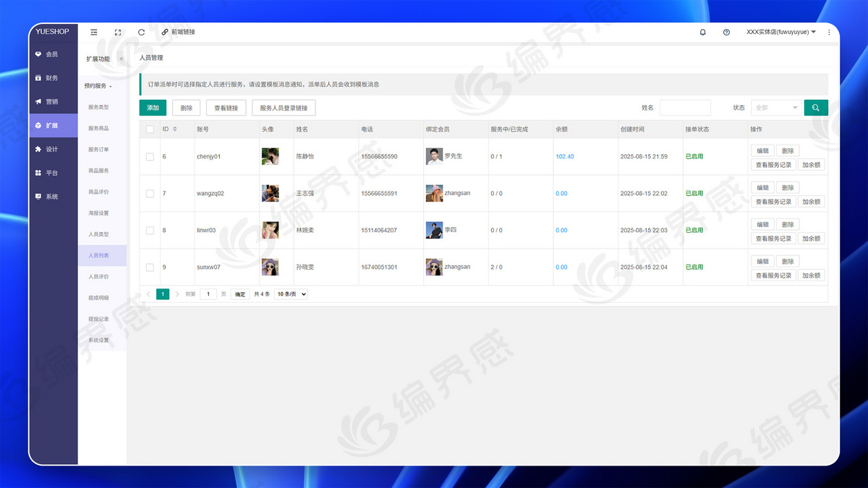Screen dimensions: 868x488
Task: Open the three-dot more options icon
Action: coord(829,32)
